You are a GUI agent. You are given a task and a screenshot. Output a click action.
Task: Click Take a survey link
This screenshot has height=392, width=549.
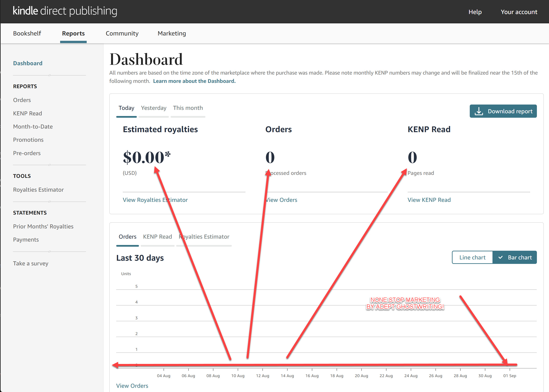point(31,263)
